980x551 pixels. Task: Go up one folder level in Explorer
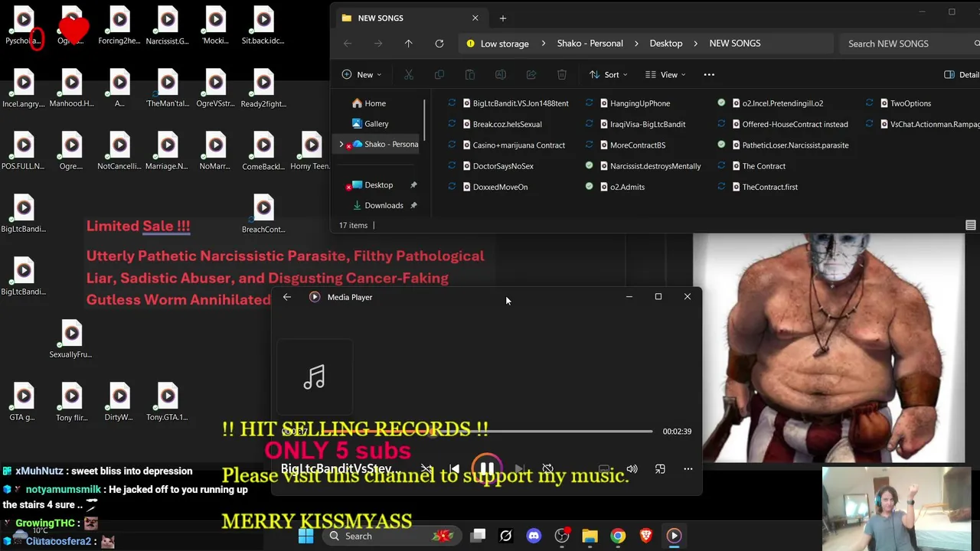[408, 44]
